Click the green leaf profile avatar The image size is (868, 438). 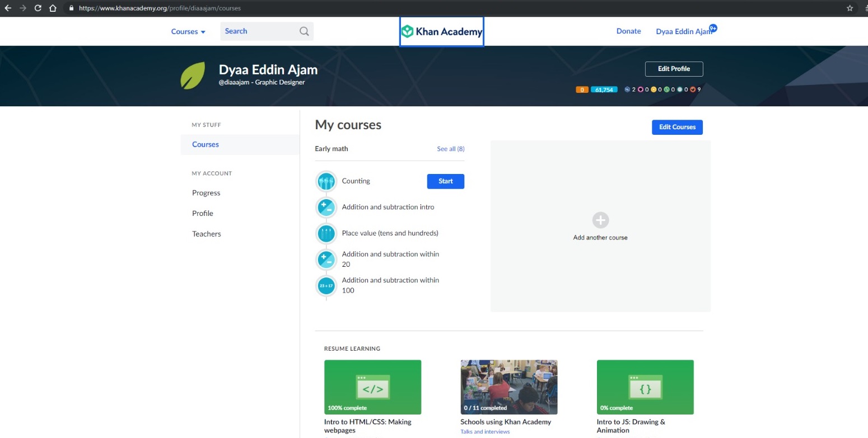(193, 76)
